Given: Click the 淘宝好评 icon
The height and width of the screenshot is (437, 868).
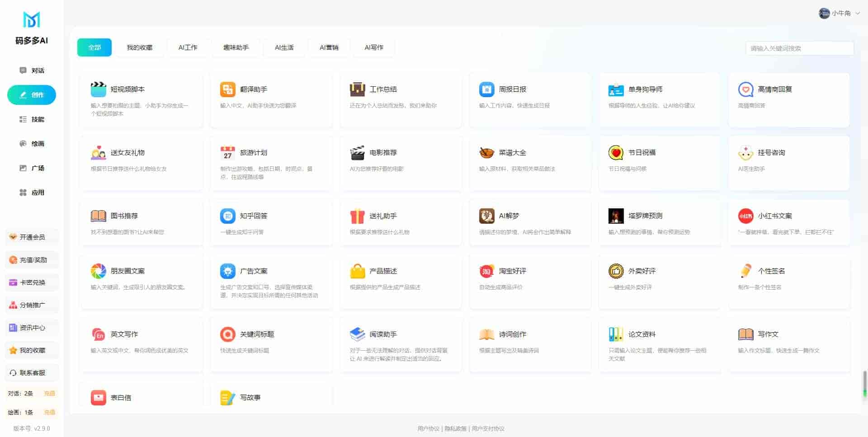Looking at the screenshot, I should 486,271.
